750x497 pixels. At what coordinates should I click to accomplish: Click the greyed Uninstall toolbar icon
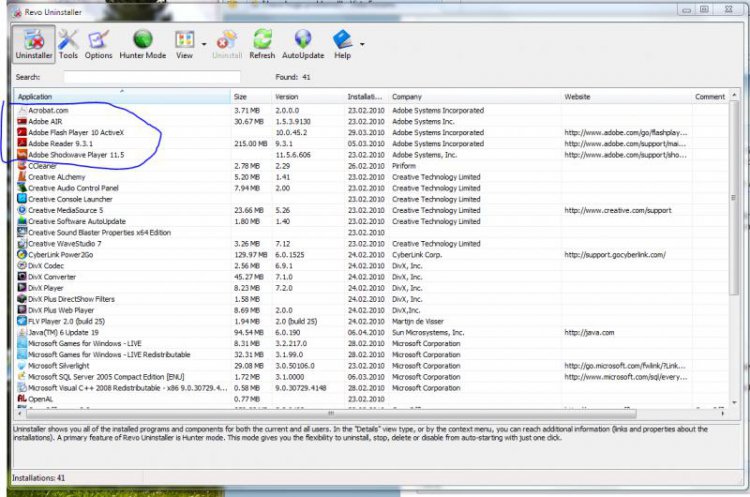point(227,44)
